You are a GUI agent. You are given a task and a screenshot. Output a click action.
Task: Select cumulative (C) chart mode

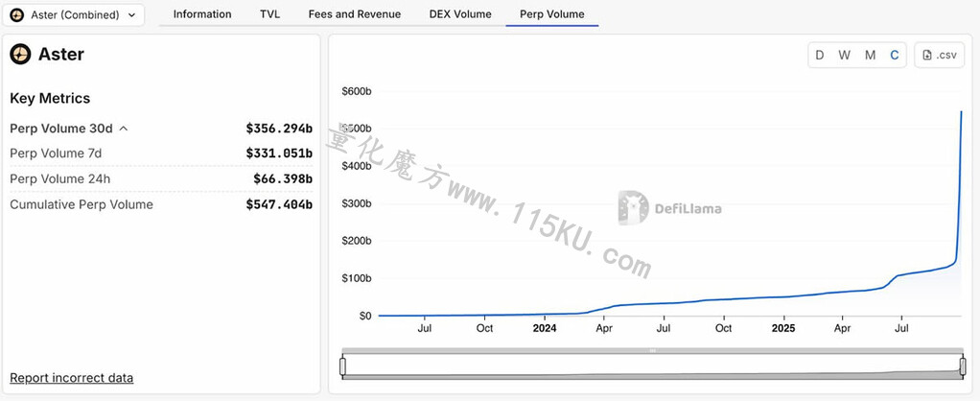[895, 55]
